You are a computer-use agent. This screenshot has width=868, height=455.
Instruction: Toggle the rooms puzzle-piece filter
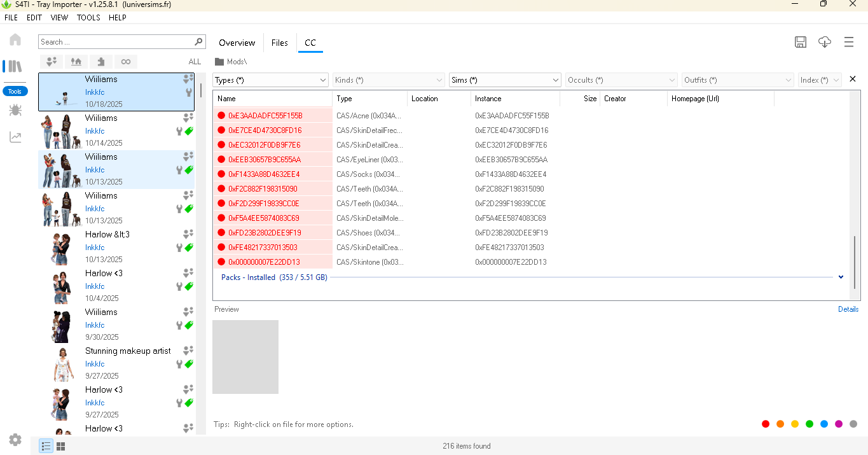coord(100,62)
